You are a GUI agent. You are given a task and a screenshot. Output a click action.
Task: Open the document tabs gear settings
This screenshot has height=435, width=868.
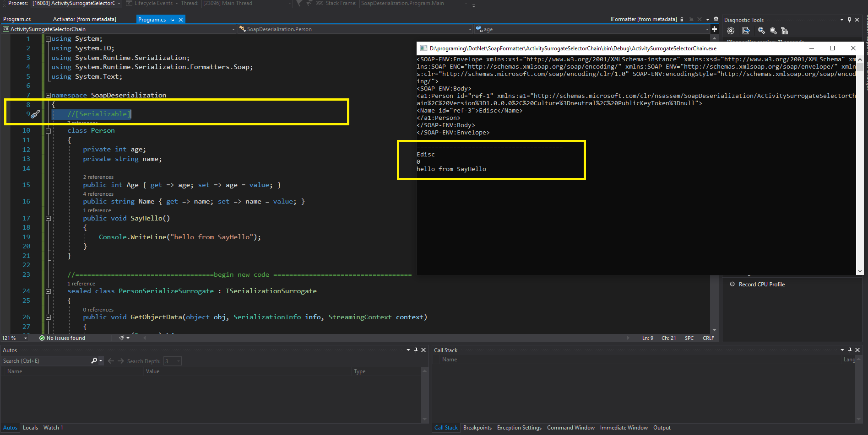click(716, 19)
